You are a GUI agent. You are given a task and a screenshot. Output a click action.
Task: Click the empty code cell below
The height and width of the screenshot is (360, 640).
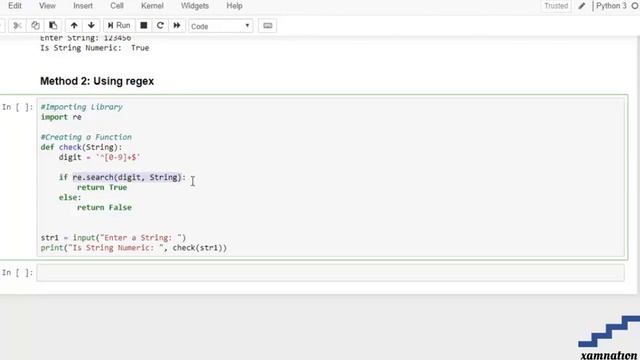(331, 273)
